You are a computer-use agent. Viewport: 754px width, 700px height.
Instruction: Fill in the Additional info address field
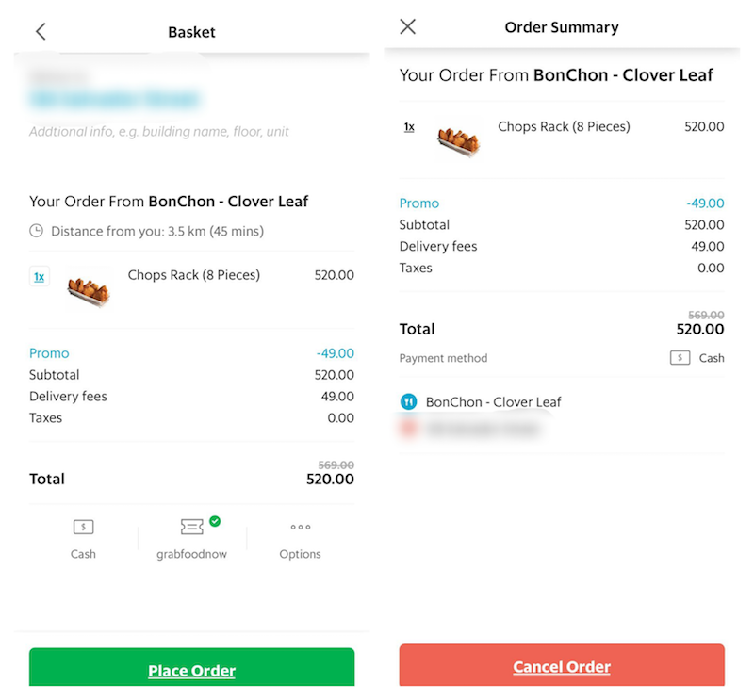pyautogui.click(x=158, y=131)
